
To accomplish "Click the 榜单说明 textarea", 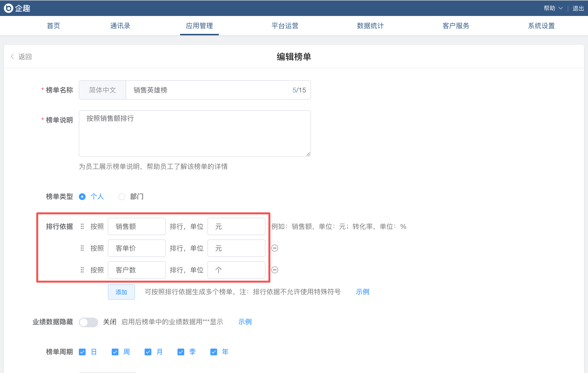I will [x=195, y=134].
